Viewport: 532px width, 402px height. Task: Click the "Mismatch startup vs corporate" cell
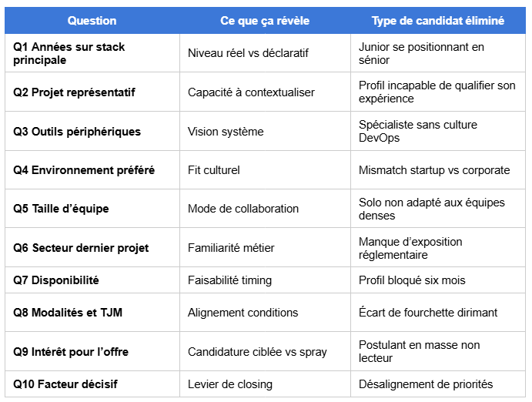point(437,170)
